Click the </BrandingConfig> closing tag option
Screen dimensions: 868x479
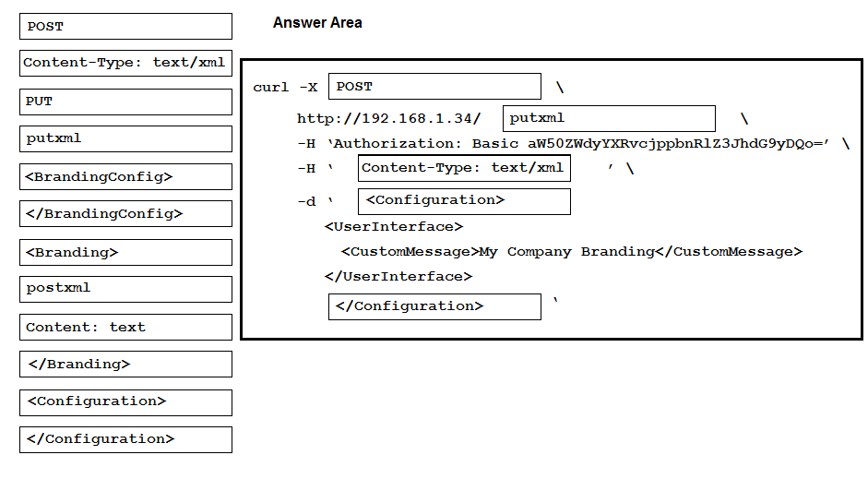[x=125, y=214]
